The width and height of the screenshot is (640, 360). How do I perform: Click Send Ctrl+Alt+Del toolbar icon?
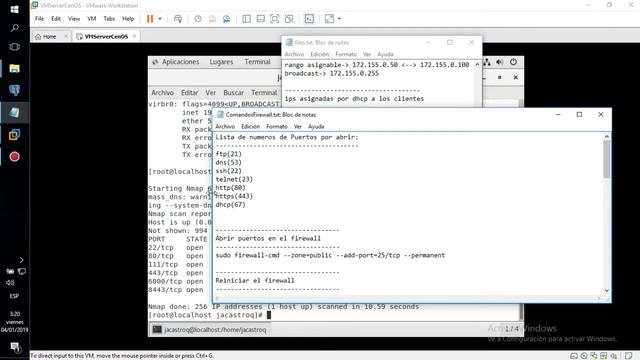178,19
